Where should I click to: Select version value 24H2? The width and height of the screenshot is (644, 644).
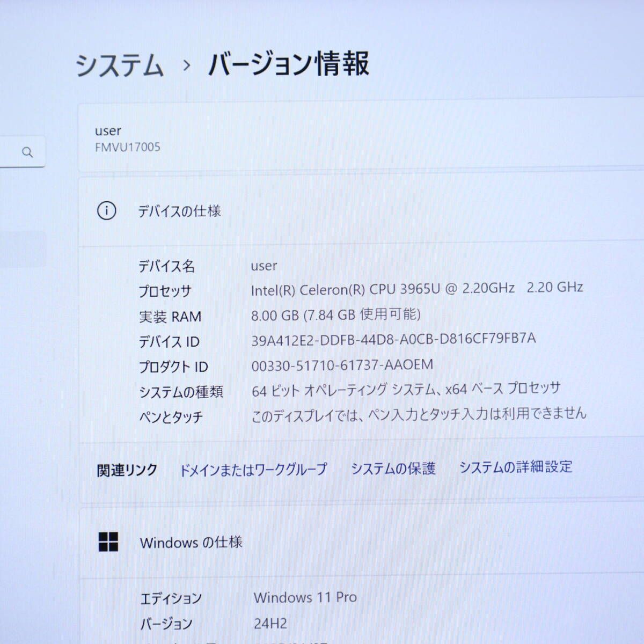(270, 623)
